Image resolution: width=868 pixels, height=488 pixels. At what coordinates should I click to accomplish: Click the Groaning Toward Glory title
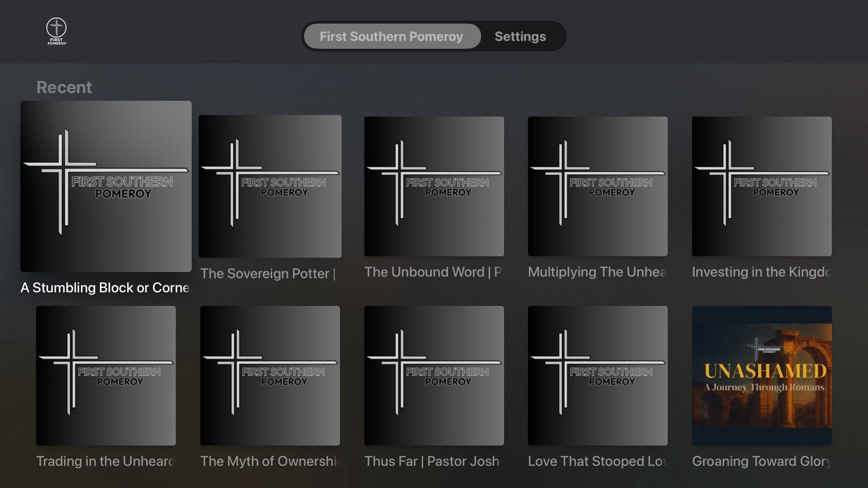pyautogui.click(x=761, y=461)
